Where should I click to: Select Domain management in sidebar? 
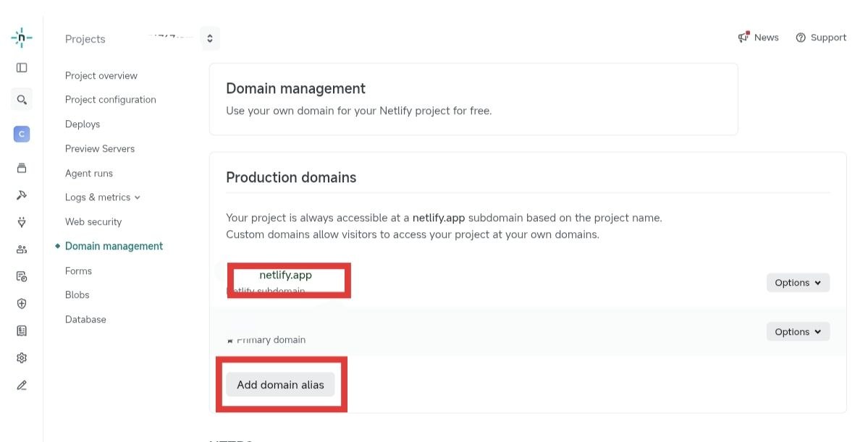[114, 246]
